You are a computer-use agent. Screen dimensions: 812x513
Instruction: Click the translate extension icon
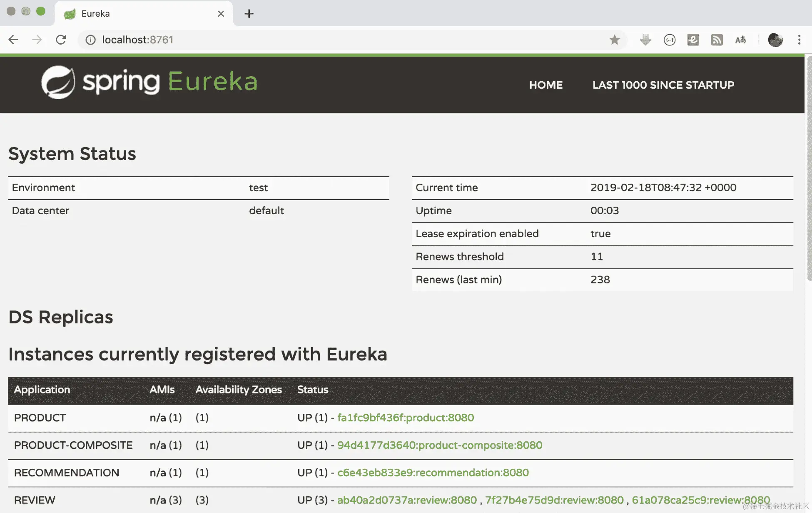740,40
